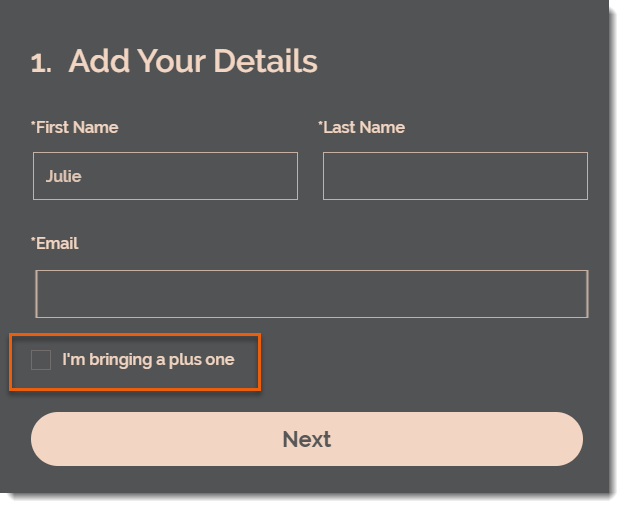This screenshot has height=508, width=624.
Task: Click the asterisk before the Email label
Action: click(x=33, y=239)
